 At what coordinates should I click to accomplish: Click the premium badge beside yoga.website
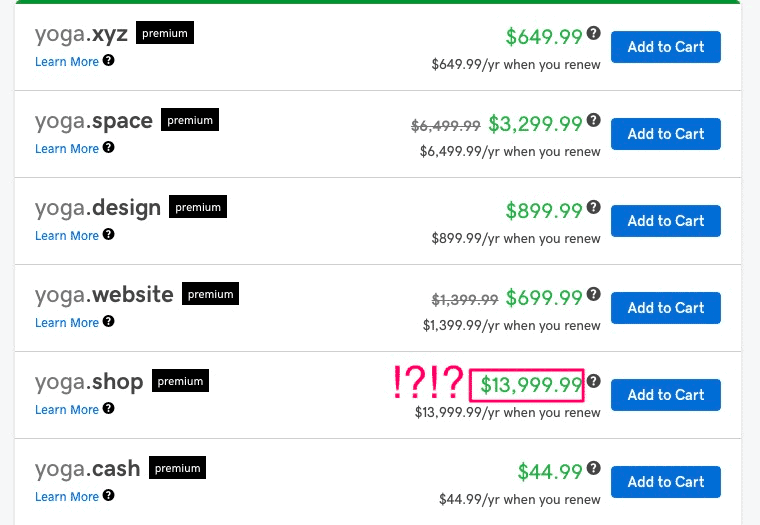click(210, 294)
